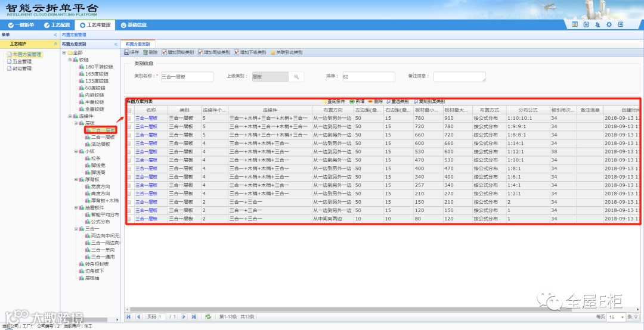Open 封边管理 in left menu
Viewport: 644px width, 330px height.
(x=19, y=69)
